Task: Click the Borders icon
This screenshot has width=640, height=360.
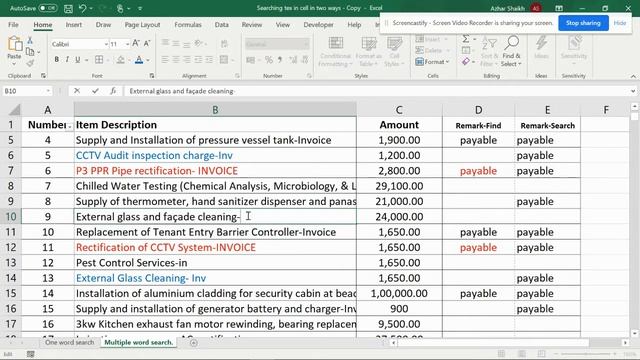Action: 99,60
